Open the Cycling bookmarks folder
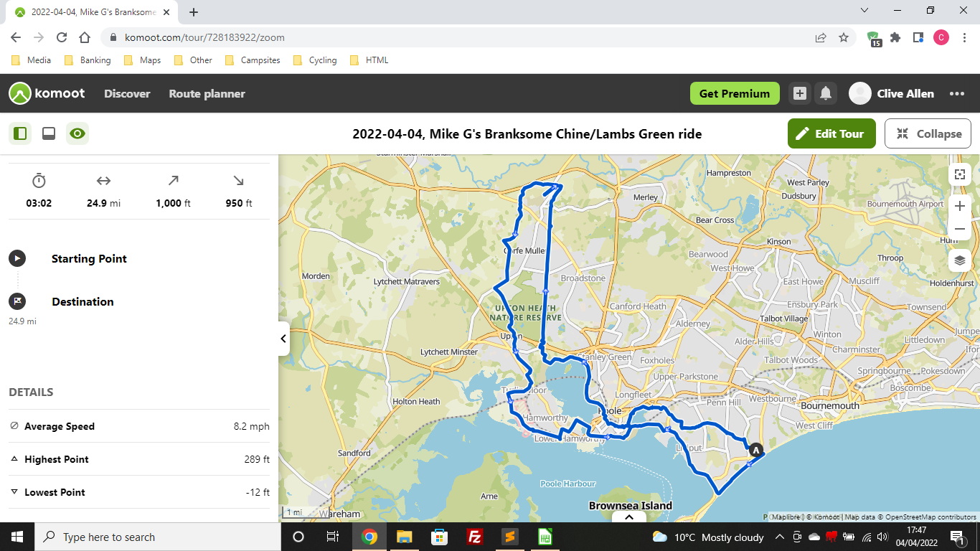Image resolution: width=980 pixels, height=551 pixels. coord(315,60)
